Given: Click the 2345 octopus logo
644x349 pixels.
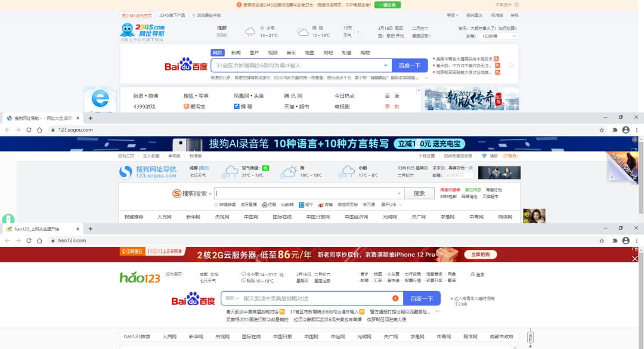Looking at the screenshot, I should (127, 28).
